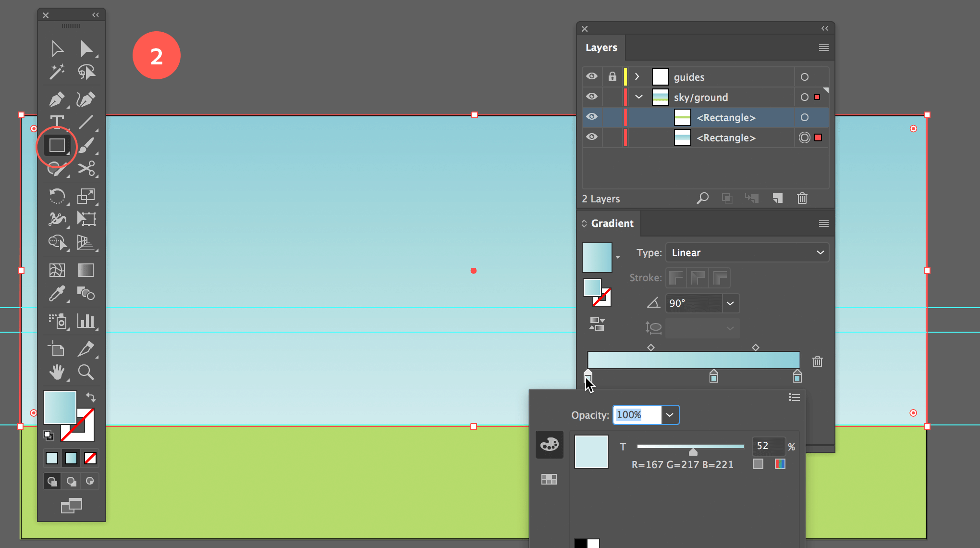This screenshot has height=548, width=980.
Task: Expand the Gradient panel options menu
Action: click(823, 224)
